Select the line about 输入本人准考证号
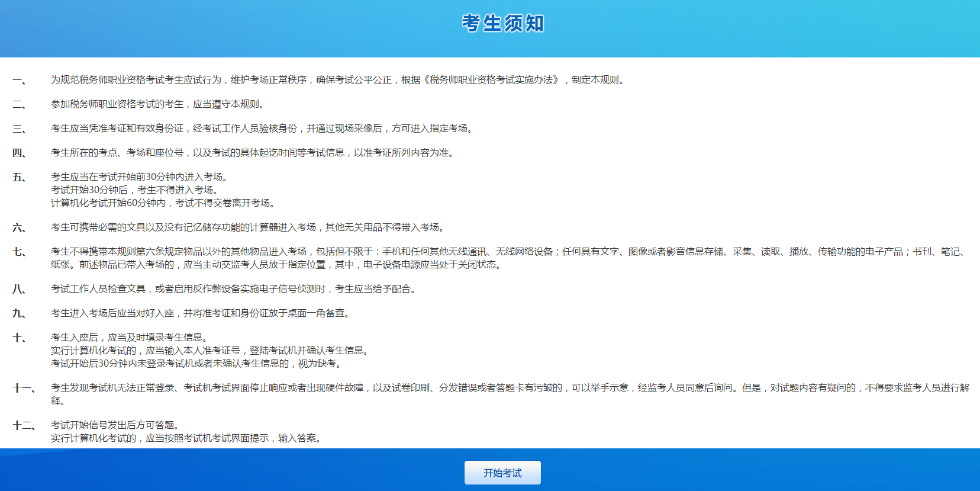 point(211,351)
